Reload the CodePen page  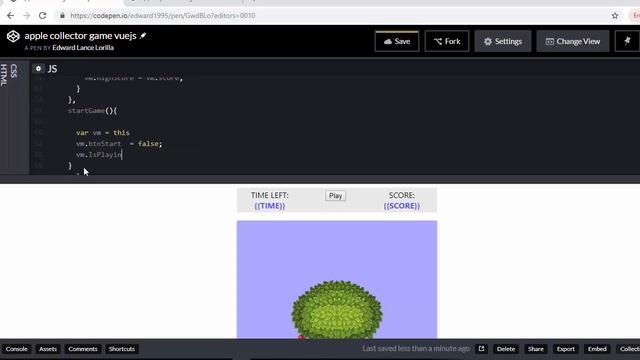42,16
